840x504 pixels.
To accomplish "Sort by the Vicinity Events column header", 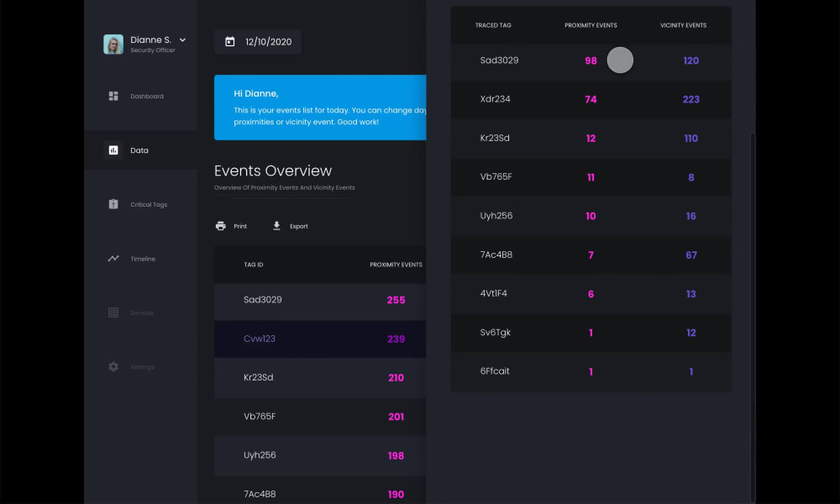I will (x=683, y=25).
